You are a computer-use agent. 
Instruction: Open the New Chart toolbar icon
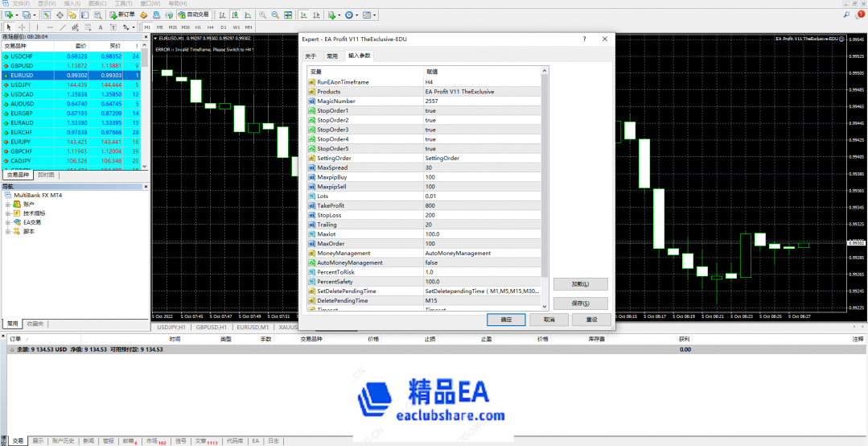[9, 15]
